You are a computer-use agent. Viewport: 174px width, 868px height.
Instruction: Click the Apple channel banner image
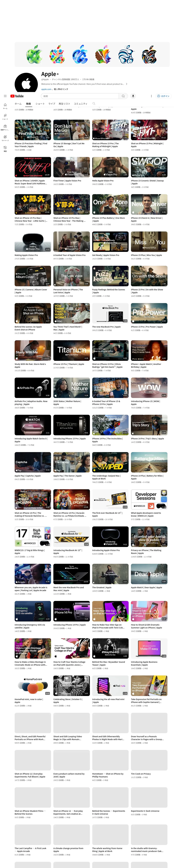click(92, 54)
